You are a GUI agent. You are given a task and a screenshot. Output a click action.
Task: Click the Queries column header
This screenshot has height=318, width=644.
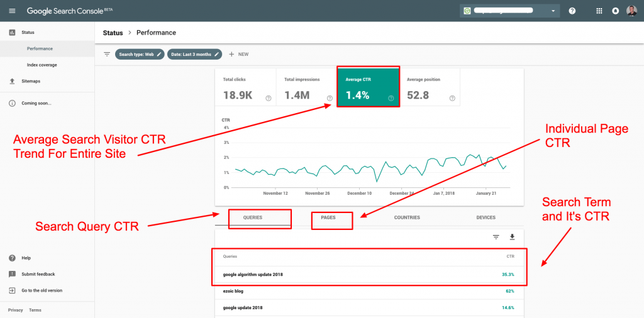tap(230, 256)
